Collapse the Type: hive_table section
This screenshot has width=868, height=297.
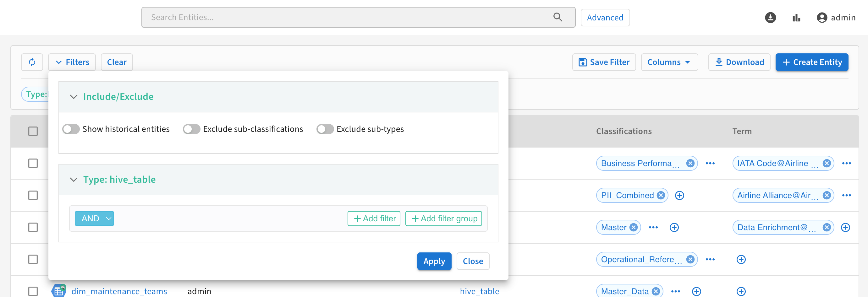coord(74,180)
